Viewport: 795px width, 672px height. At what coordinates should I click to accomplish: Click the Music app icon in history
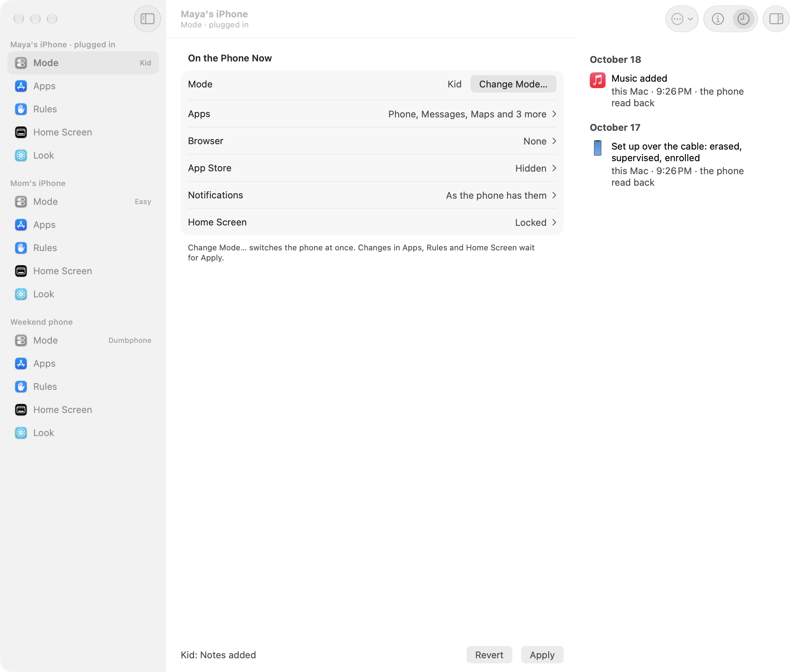(597, 80)
